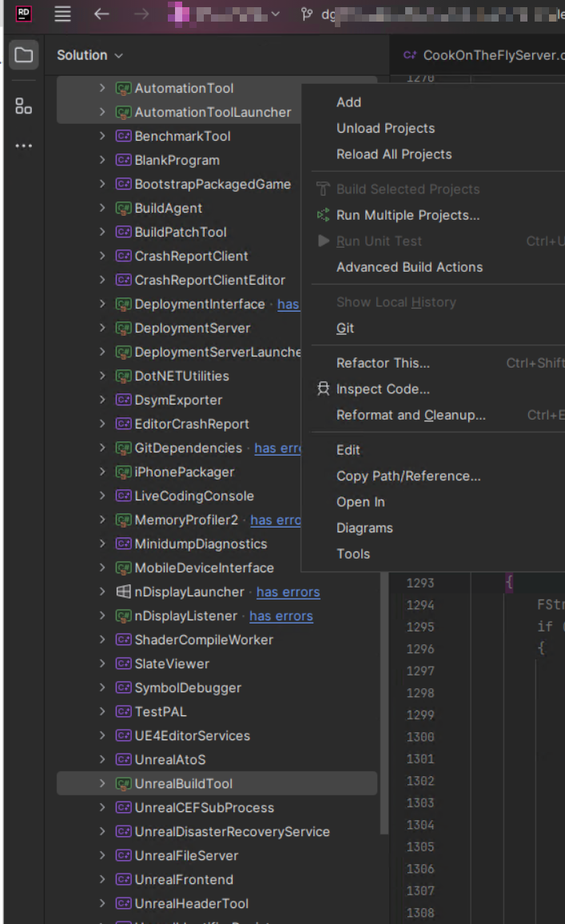Show more tool windows via the three-dots icon
The height and width of the screenshot is (924, 565).
tap(23, 145)
